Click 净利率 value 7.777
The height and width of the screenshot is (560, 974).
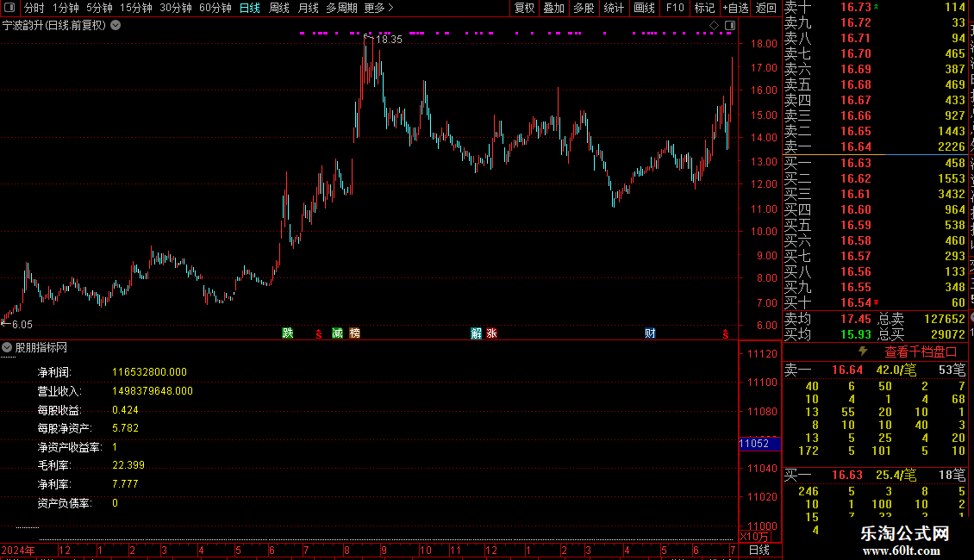coord(126,483)
